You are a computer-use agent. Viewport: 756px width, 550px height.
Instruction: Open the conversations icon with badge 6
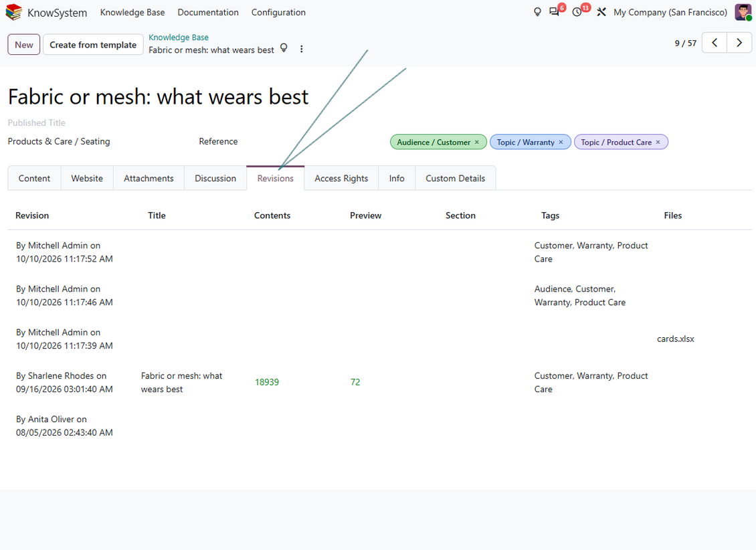click(555, 12)
